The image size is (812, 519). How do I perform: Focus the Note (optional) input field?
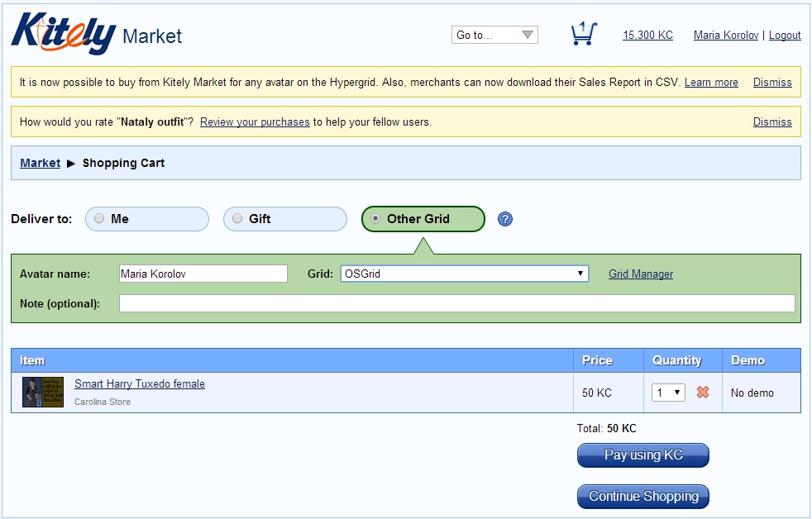(456, 304)
